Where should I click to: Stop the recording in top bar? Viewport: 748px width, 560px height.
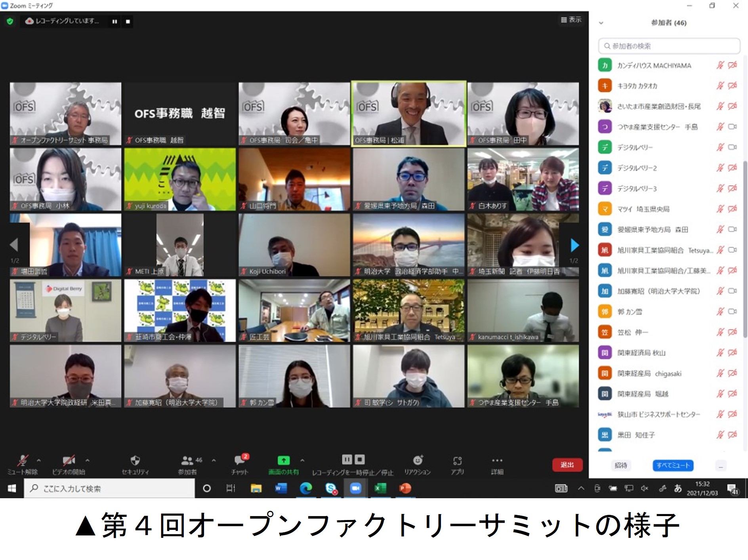point(128,21)
